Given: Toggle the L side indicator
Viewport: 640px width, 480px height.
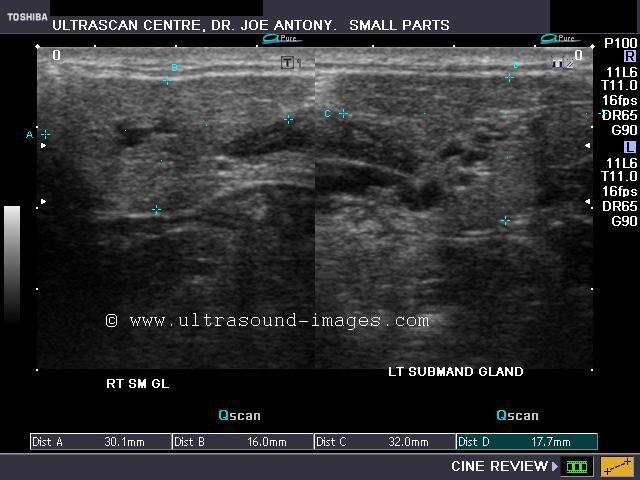Looking at the screenshot, I should (629, 148).
